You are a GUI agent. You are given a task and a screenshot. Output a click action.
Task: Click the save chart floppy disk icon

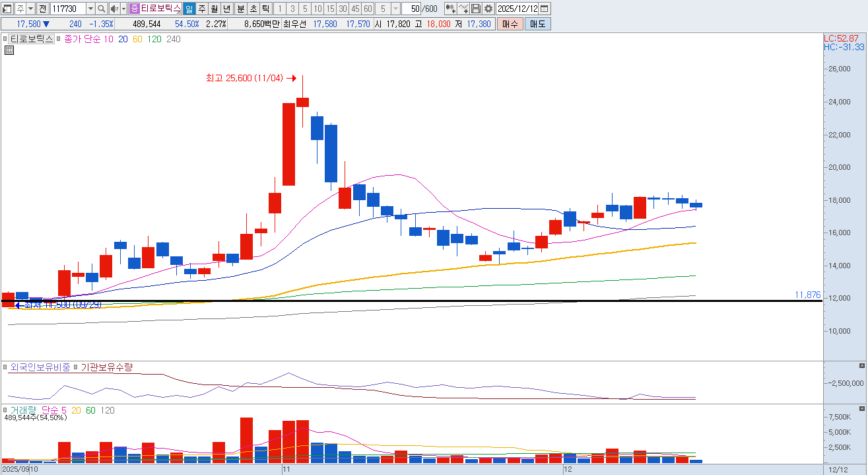coord(476,9)
